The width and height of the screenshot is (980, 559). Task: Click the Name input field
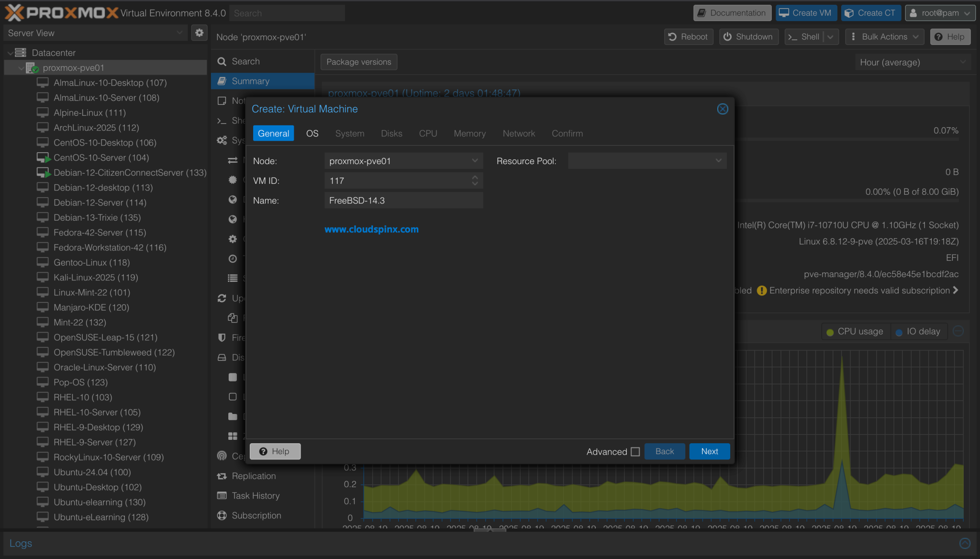[403, 201]
